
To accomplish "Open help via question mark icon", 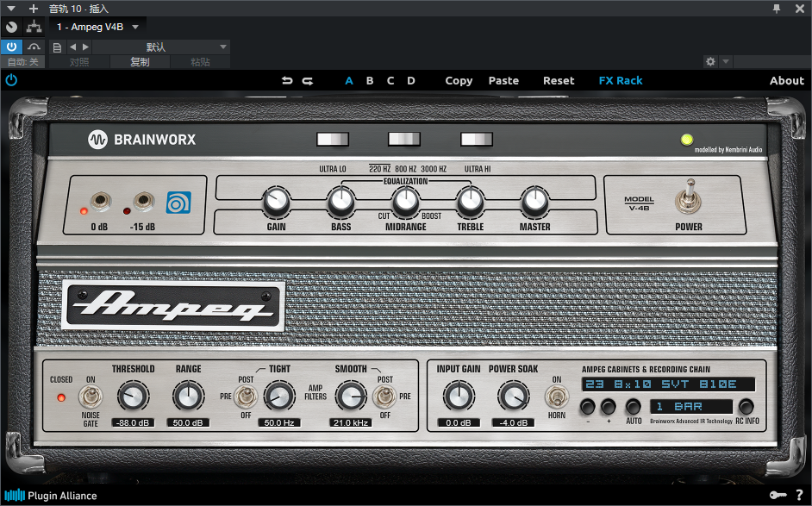I will click(x=800, y=495).
